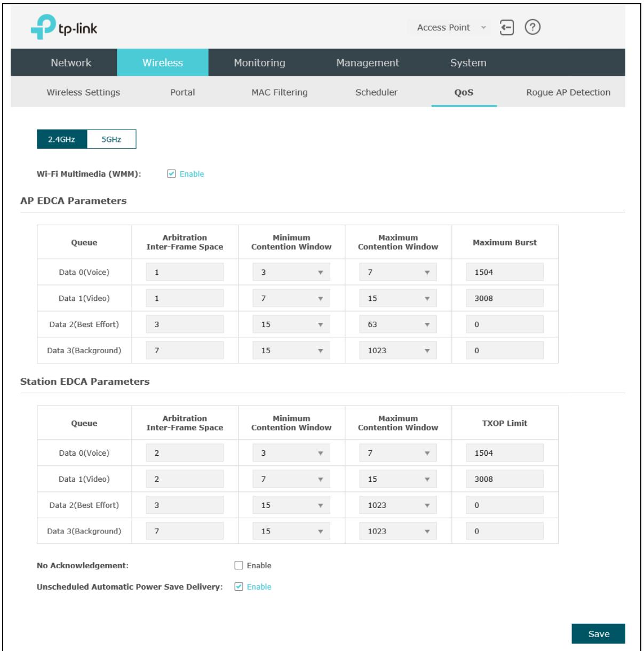This screenshot has width=644, height=651.
Task: Switch to the Network tab
Action: point(71,62)
